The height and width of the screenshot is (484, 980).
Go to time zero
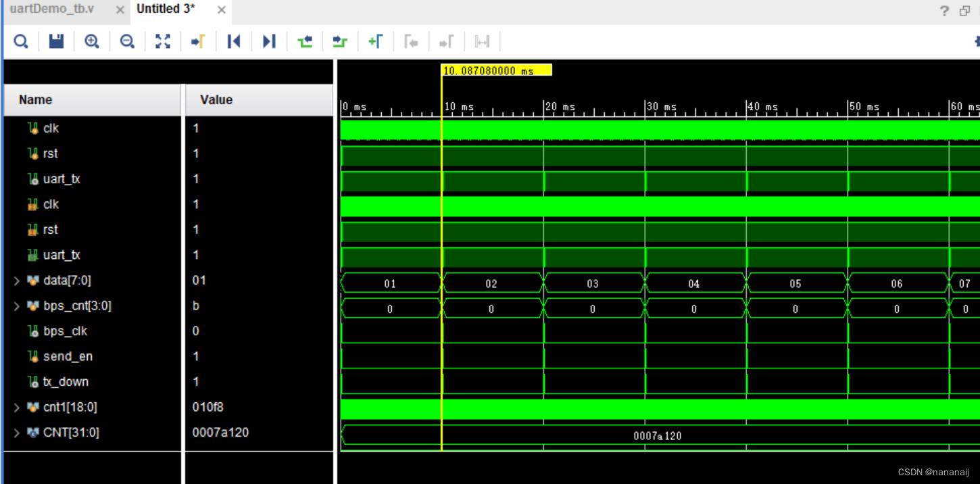(234, 42)
